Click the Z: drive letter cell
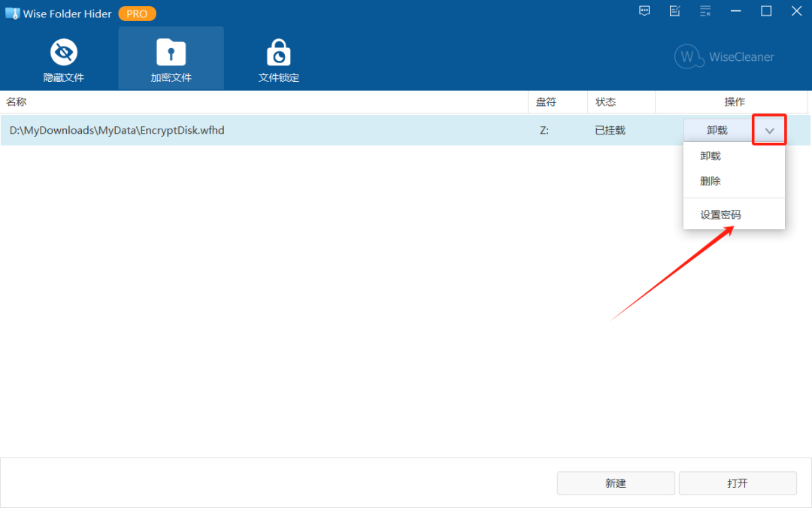812x508 pixels. click(x=544, y=131)
